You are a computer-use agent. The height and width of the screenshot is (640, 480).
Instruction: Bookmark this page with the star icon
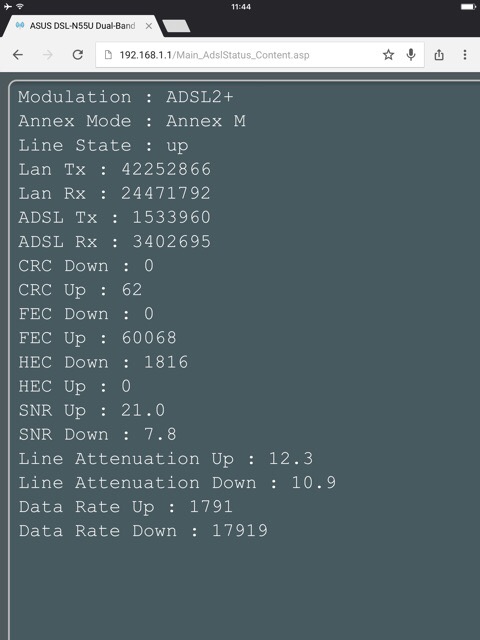(388, 55)
